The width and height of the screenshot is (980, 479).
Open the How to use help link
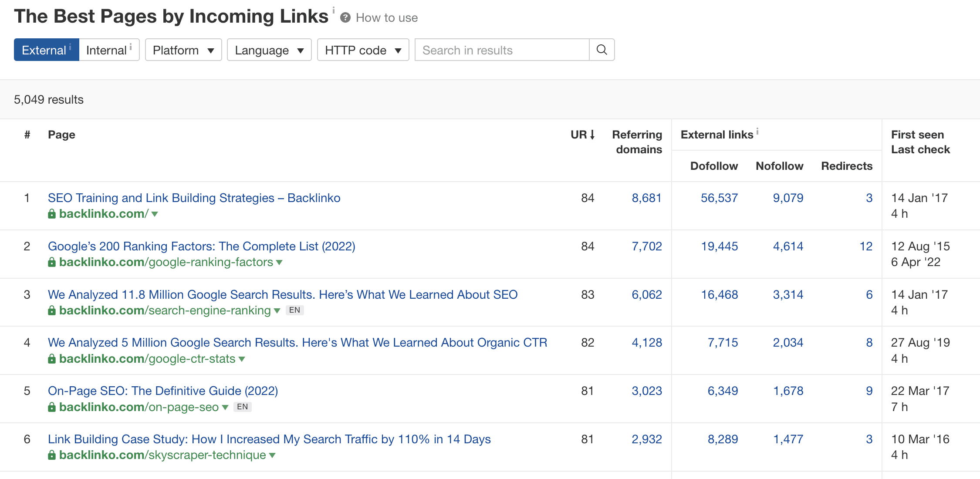tap(387, 17)
